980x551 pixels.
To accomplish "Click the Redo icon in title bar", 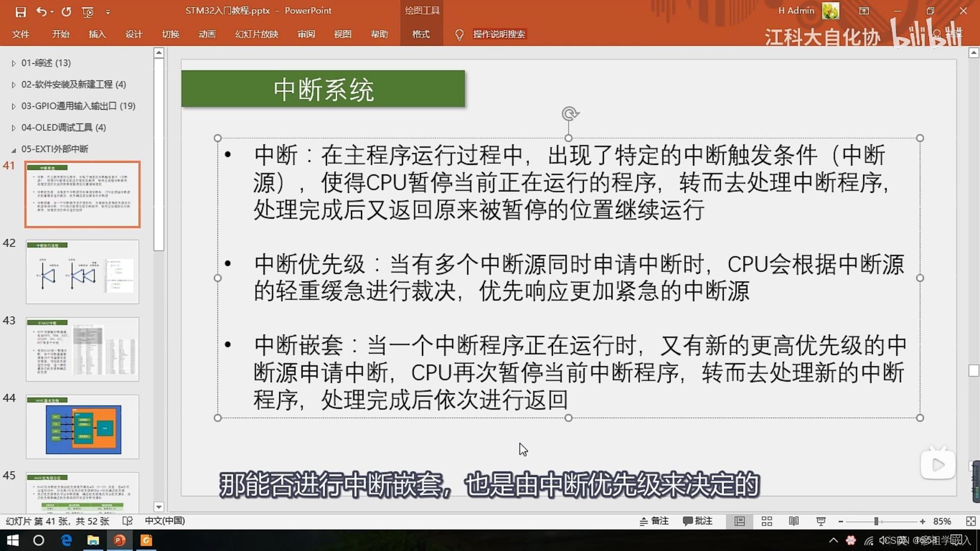I will tap(66, 11).
